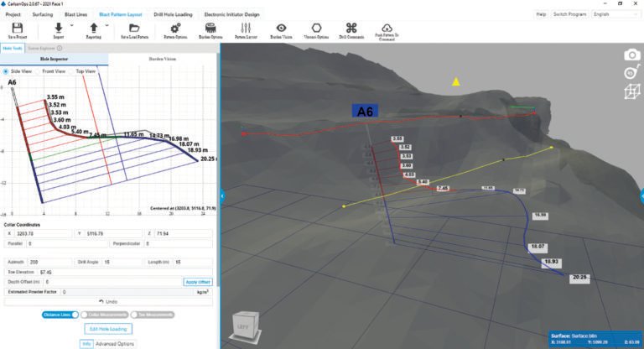Click the LEFT view orientation cube
Viewport: 644px width, 349px height.
tap(245, 326)
